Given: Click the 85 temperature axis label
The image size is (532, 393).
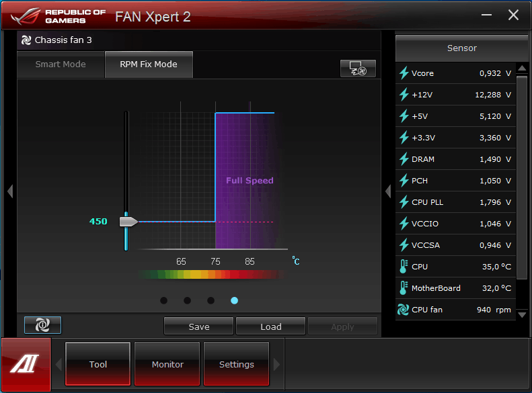Looking at the screenshot, I should 250,261.
